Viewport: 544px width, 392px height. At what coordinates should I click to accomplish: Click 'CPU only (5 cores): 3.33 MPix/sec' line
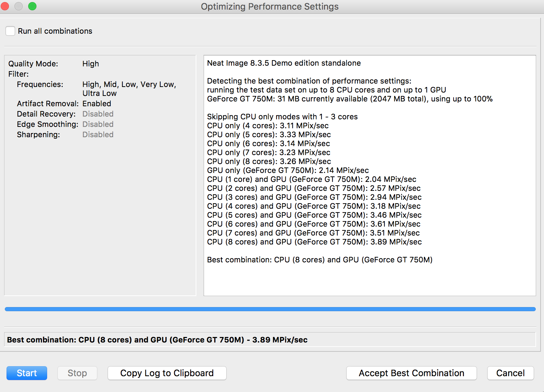269,134
